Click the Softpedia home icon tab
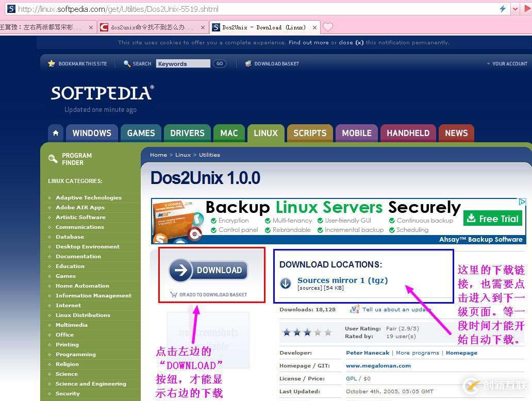This screenshot has width=532, height=401. (x=56, y=133)
